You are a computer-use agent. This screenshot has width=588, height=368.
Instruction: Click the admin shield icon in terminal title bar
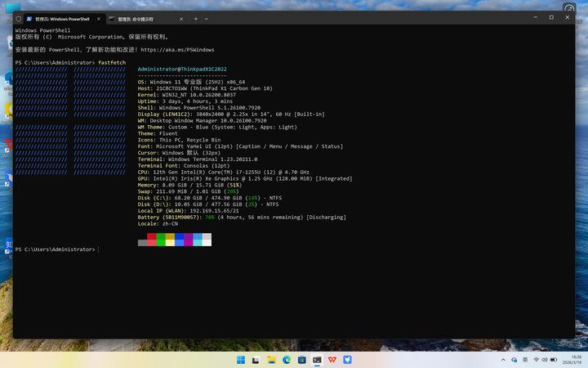[18, 19]
